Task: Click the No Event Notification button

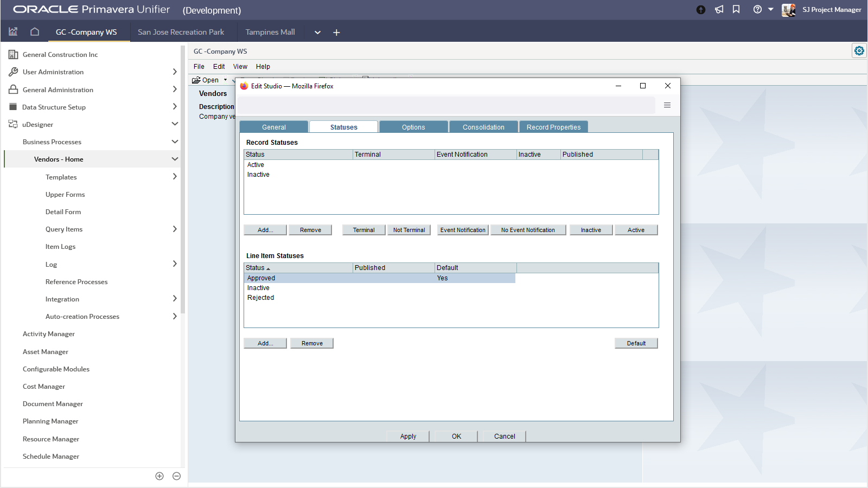Action: pyautogui.click(x=528, y=230)
